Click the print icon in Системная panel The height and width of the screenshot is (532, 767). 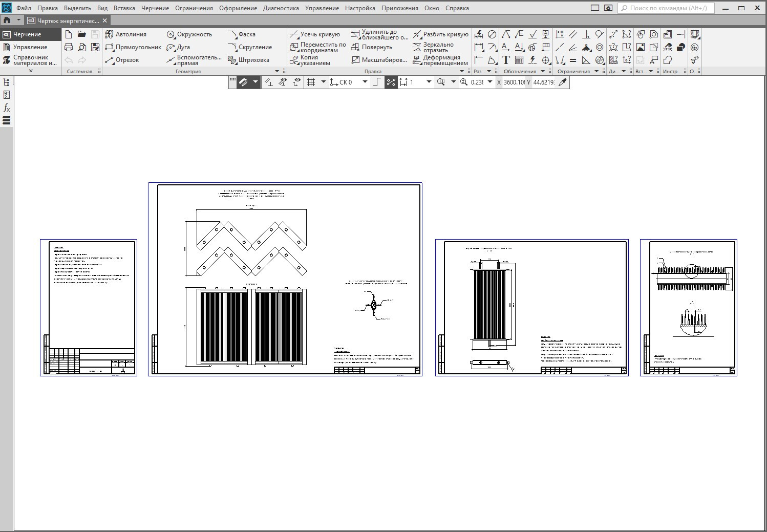coord(69,47)
